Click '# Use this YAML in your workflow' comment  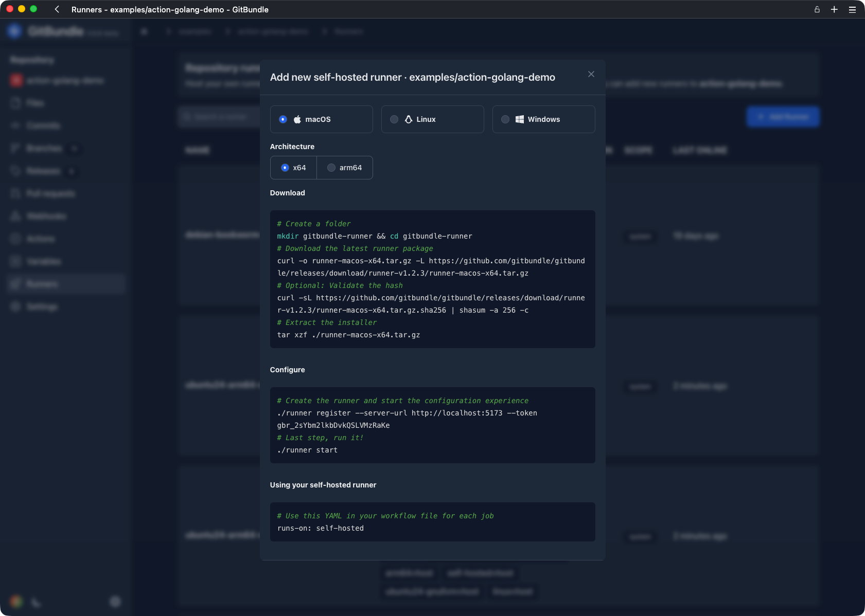[385, 516]
